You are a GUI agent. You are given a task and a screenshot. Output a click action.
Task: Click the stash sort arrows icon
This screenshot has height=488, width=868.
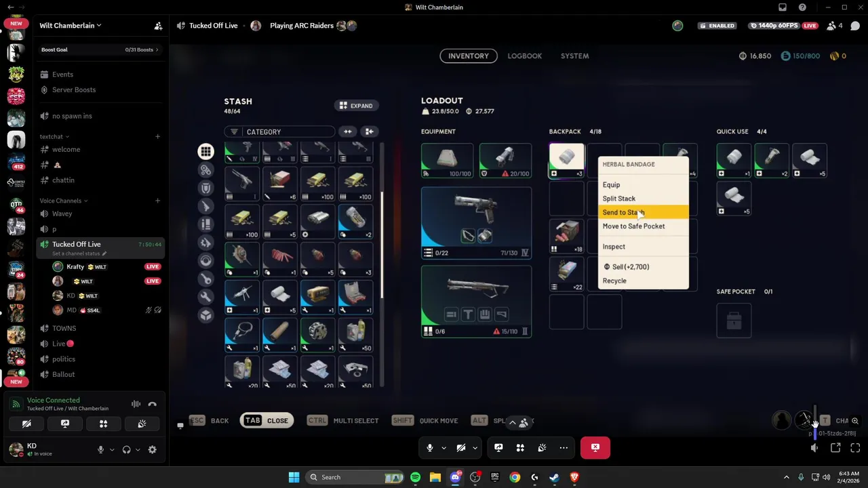348,131
